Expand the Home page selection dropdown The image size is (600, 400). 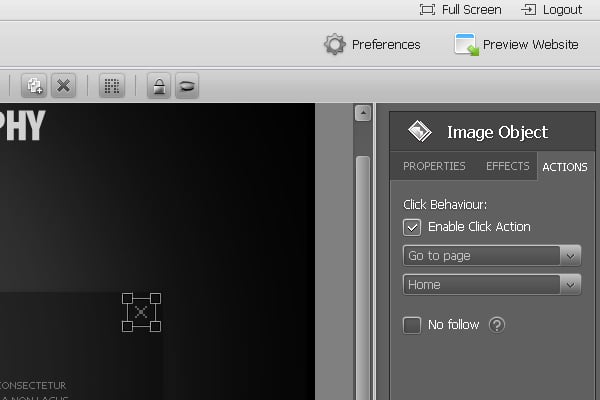click(x=491, y=285)
